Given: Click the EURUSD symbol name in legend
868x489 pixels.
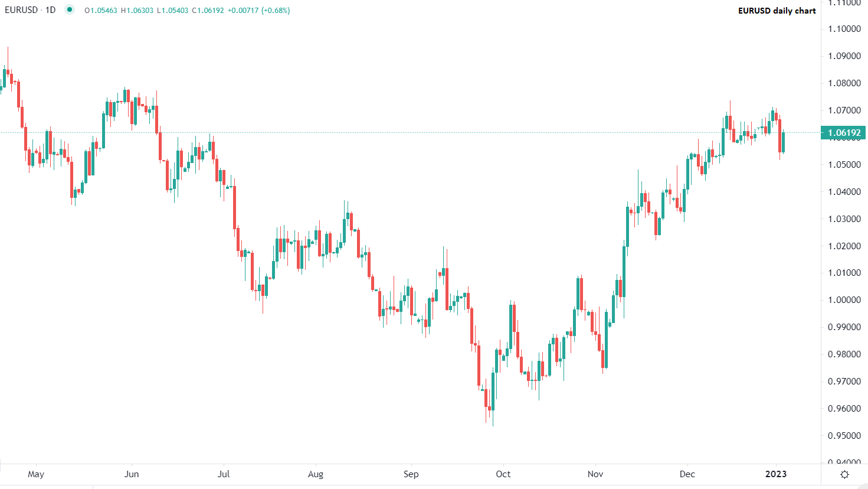Looking at the screenshot, I should point(21,10).
